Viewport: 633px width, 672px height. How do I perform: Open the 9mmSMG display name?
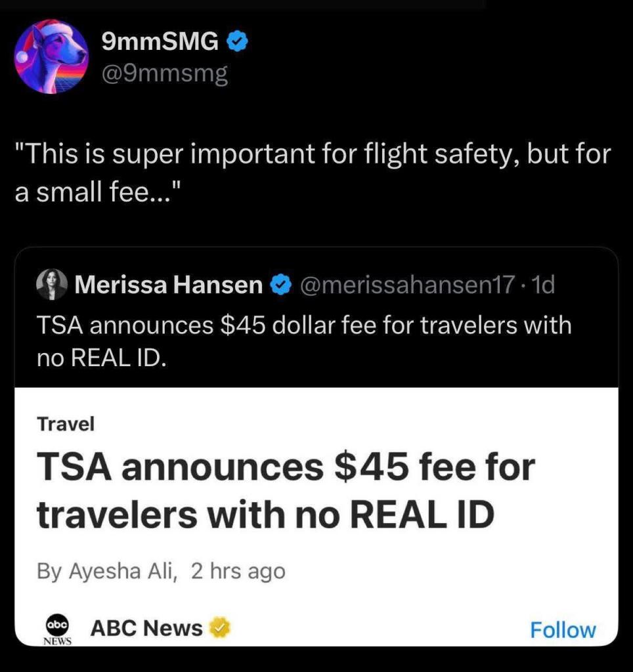coord(160,43)
